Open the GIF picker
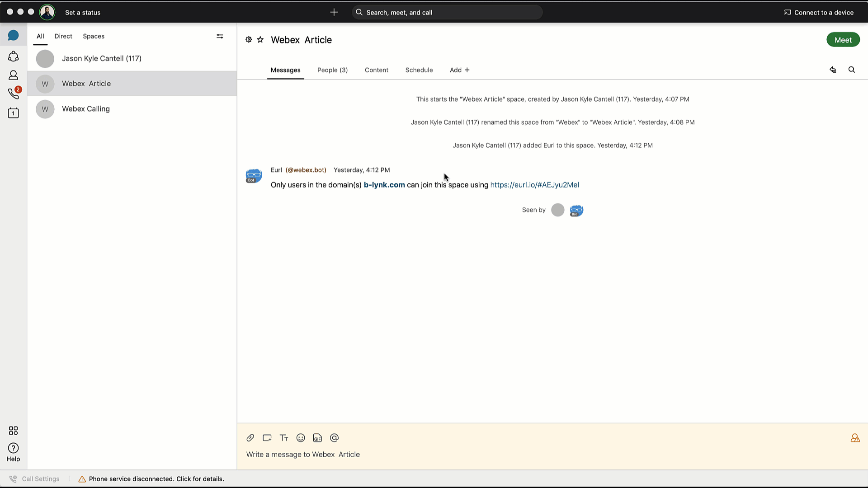Viewport: 868px width, 488px height. pos(317,438)
